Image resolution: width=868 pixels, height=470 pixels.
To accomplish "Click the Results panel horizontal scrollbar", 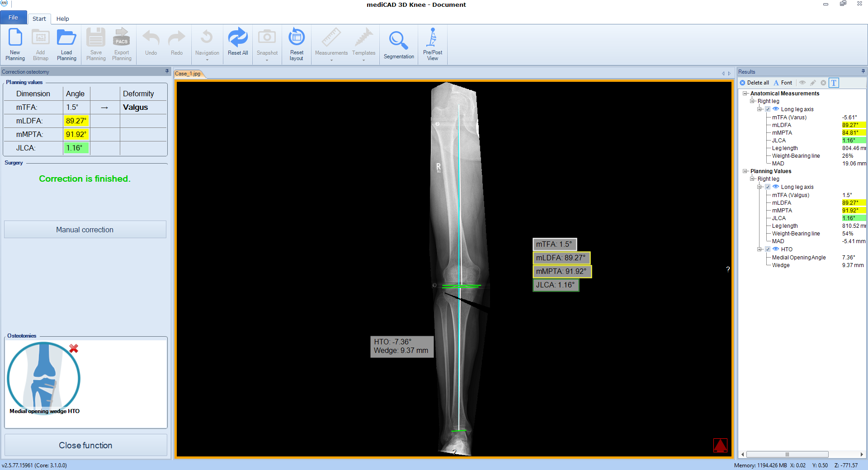I will pos(787,455).
